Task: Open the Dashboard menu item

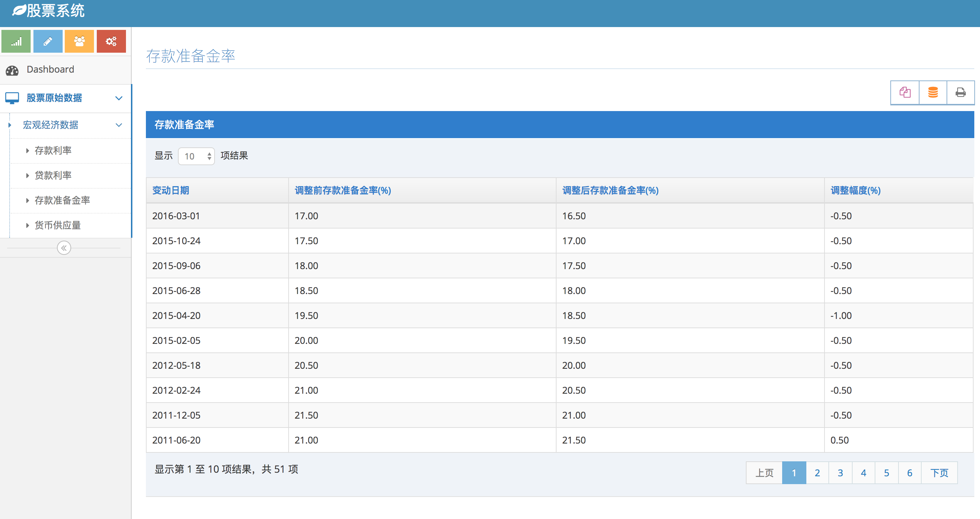Action: tap(50, 69)
